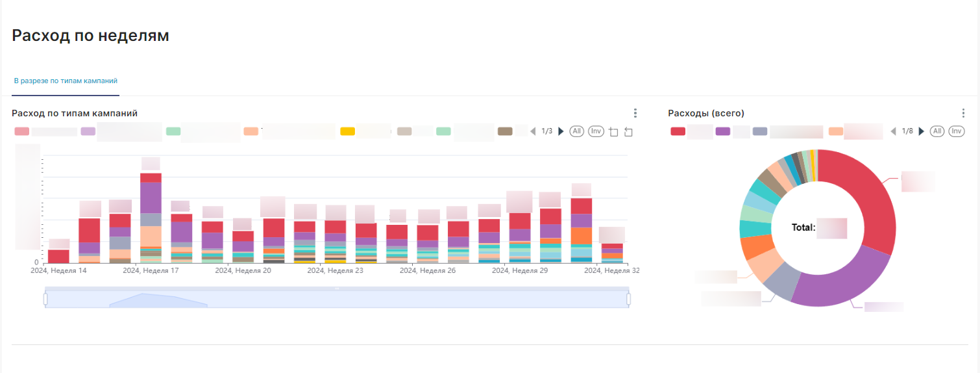Open the three-dot menu of Расходы (всего) chart
Image resolution: width=980 pixels, height=373 pixels.
point(964,113)
